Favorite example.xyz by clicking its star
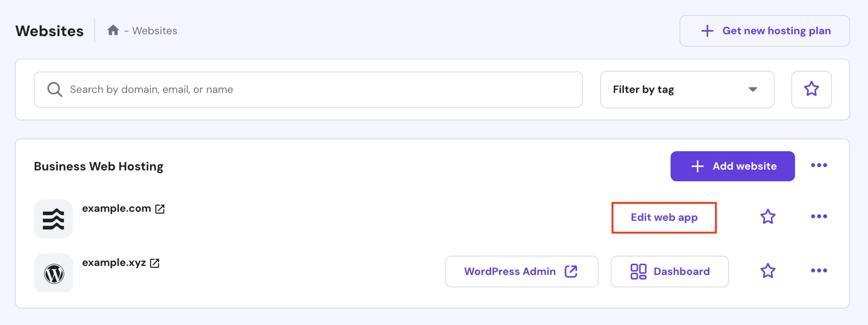 [x=768, y=271]
